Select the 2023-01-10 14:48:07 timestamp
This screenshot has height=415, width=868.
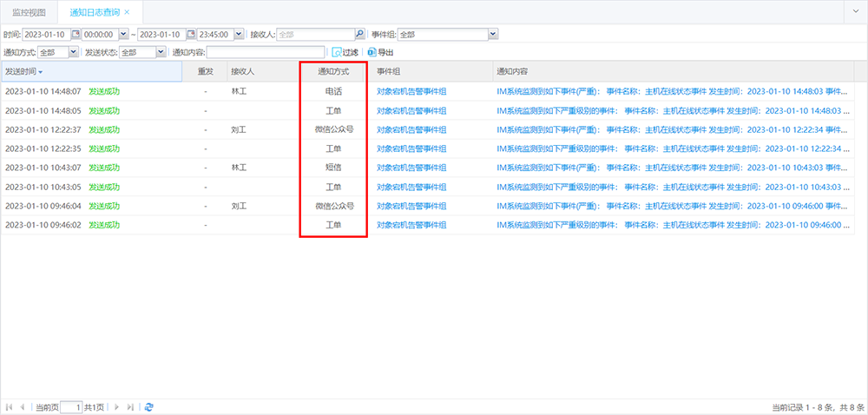point(43,91)
